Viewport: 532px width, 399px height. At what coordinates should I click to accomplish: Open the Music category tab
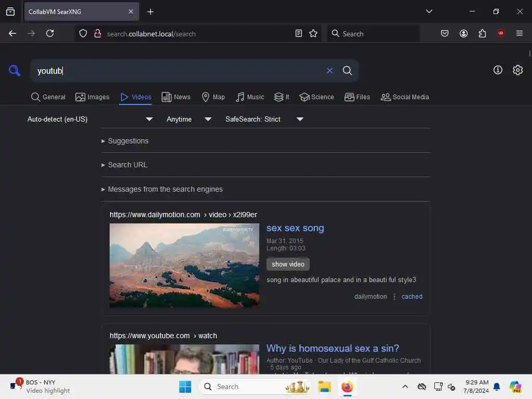(x=250, y=97)
